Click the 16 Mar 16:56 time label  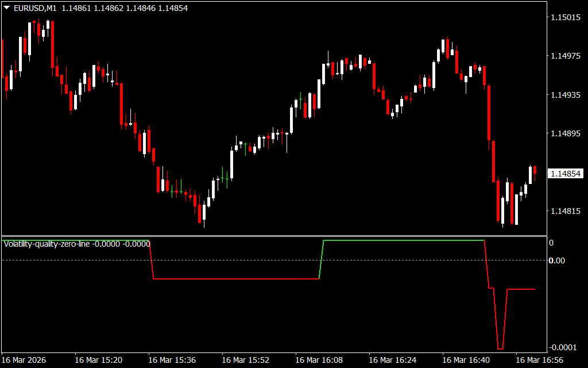point(539,360)
